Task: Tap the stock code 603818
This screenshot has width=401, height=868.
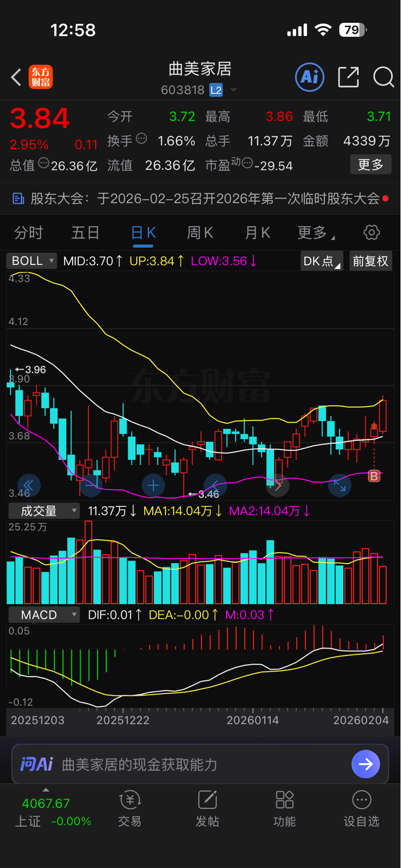Action: [x=183, y=90]
